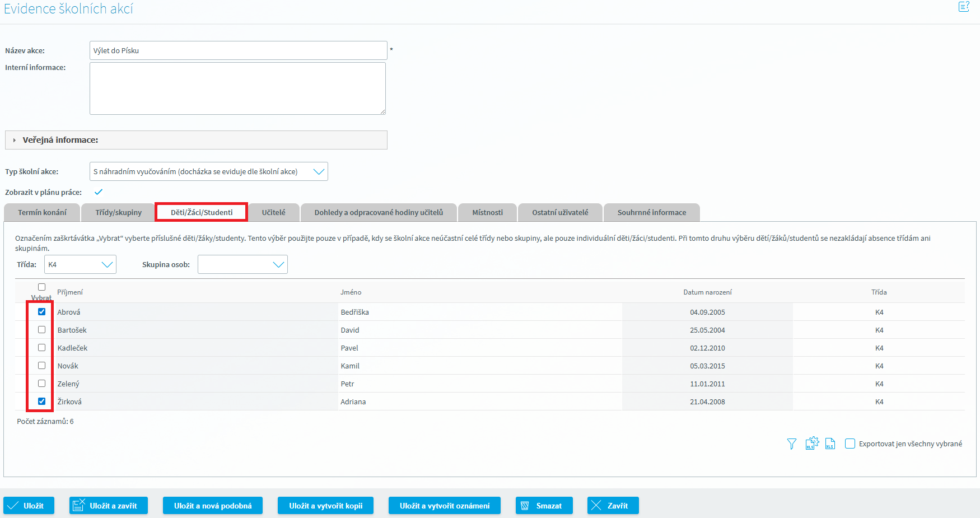The height and width of the screenshot is (518, 980).
Task: Toggle the Zobrazit v plánu práce checkmark
Action: pos(99,192)
